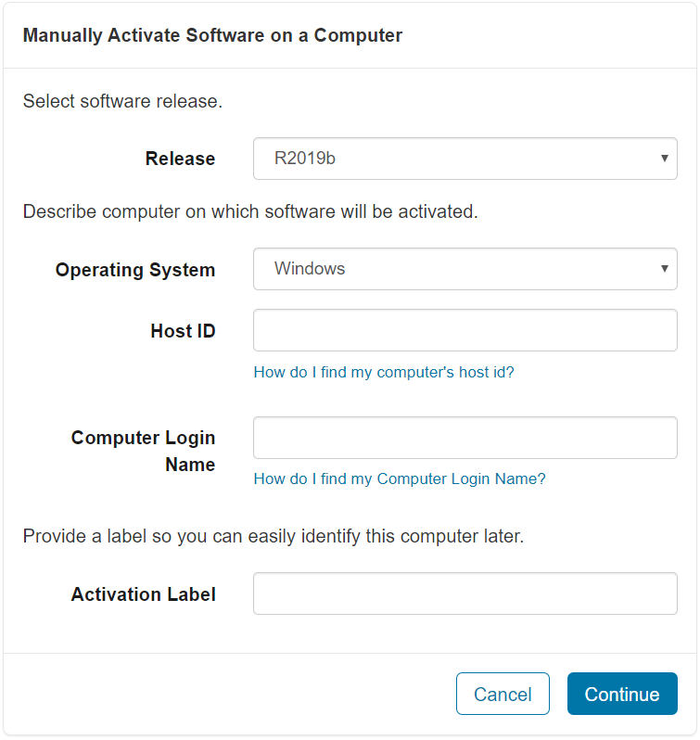The image size is (700, 740).
Task: Click the 'Operating System' field label
Action: pos(135,270)
